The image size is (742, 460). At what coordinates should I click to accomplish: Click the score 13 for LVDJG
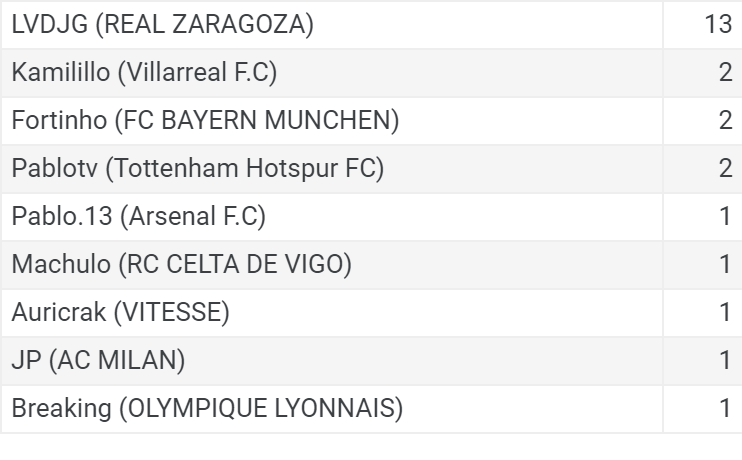coord(718,24)
